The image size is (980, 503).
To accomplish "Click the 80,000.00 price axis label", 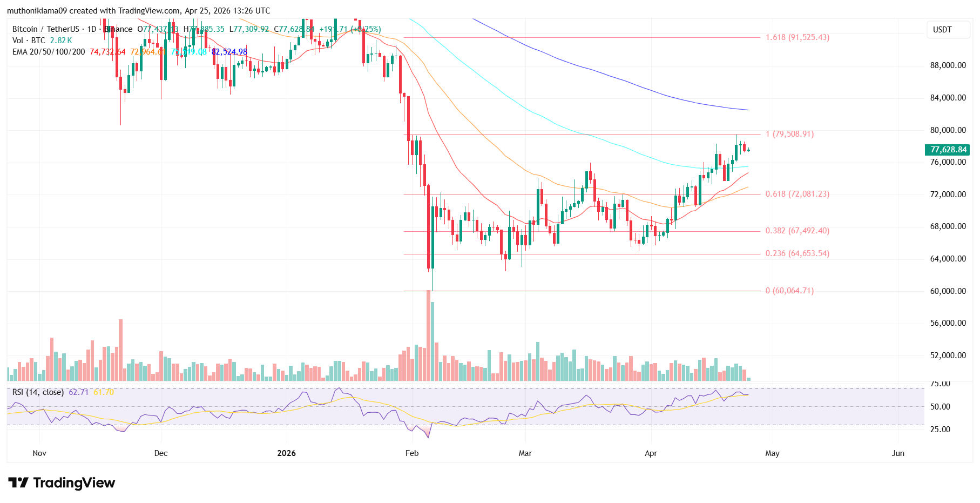I will pos(948,130).
